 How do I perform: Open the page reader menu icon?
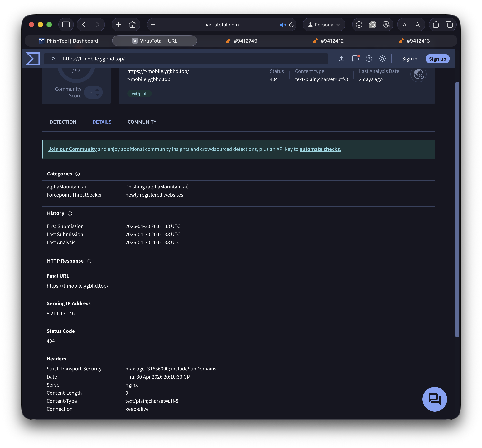point(153,25)
